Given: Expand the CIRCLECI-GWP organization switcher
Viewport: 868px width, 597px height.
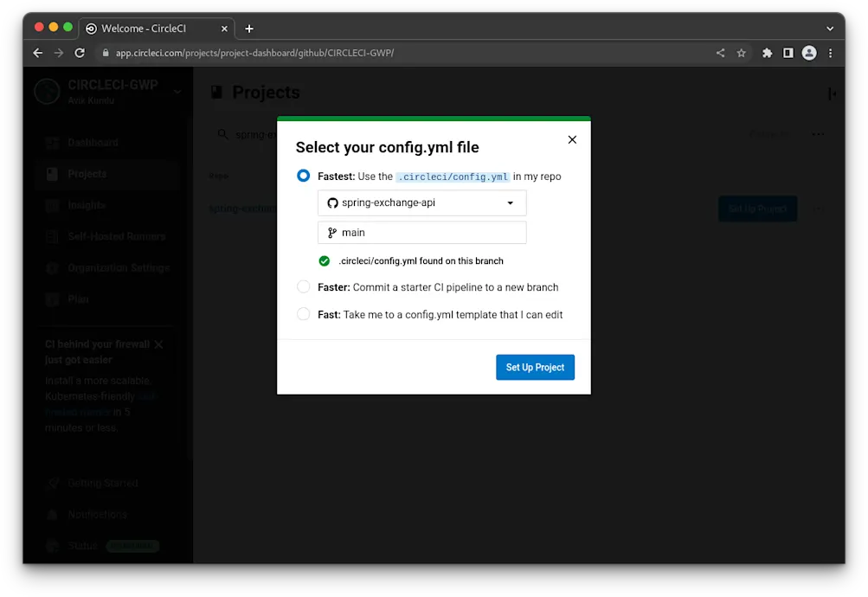Looking at the screenshot, I should pyautogui.click(x=177, y=92).
